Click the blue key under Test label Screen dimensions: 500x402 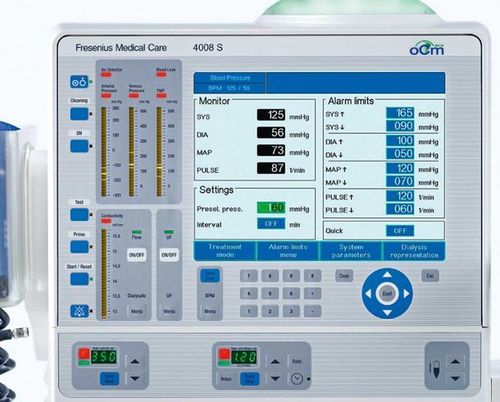(79, 215)
